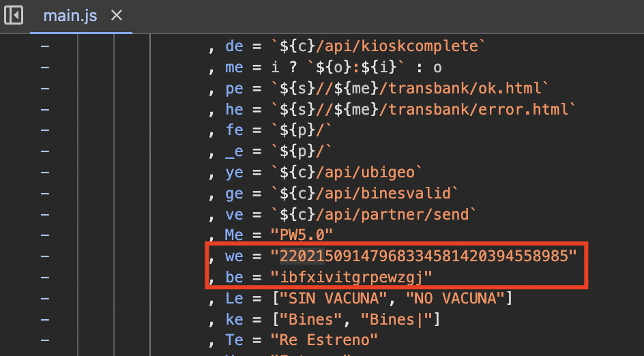Click the transbank/error.html string
The height and width of the screenshot is (356, 644).
pyautogui.click(x=424, y=109)
